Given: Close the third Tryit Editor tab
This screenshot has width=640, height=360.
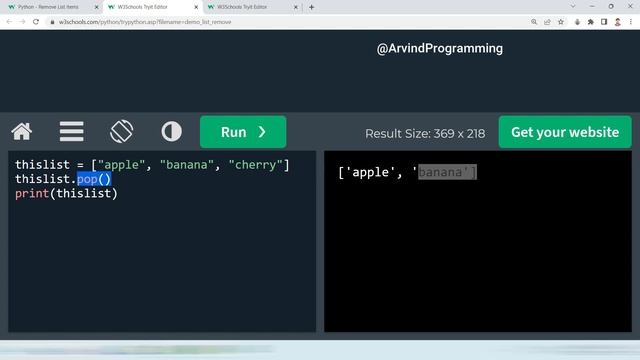Looking at the screenshot, I should pos(296,7).
